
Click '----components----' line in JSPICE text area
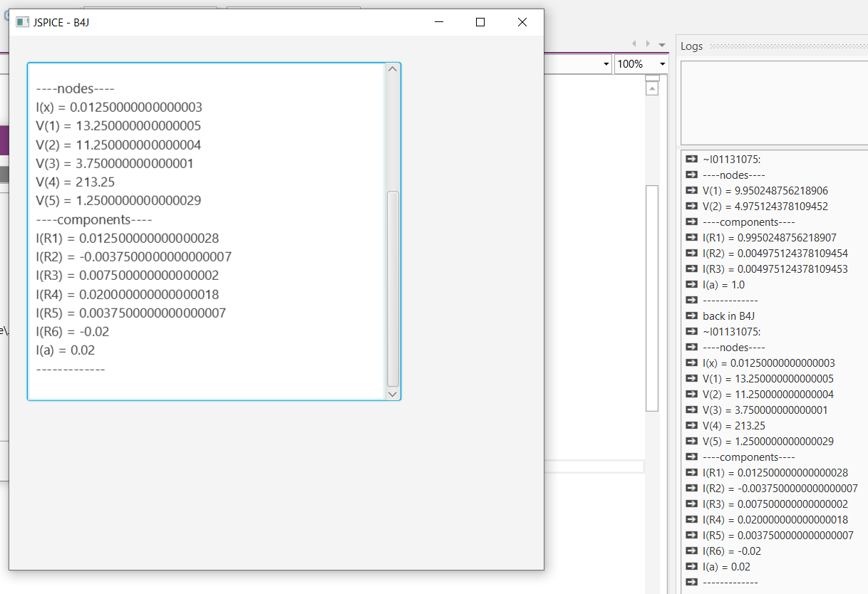pyautogui.click(x=94, y=219)
